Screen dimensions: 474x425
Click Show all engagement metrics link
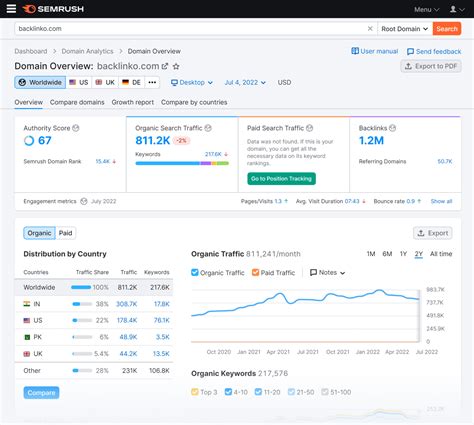pyautogui.click(x=441, y=201)
